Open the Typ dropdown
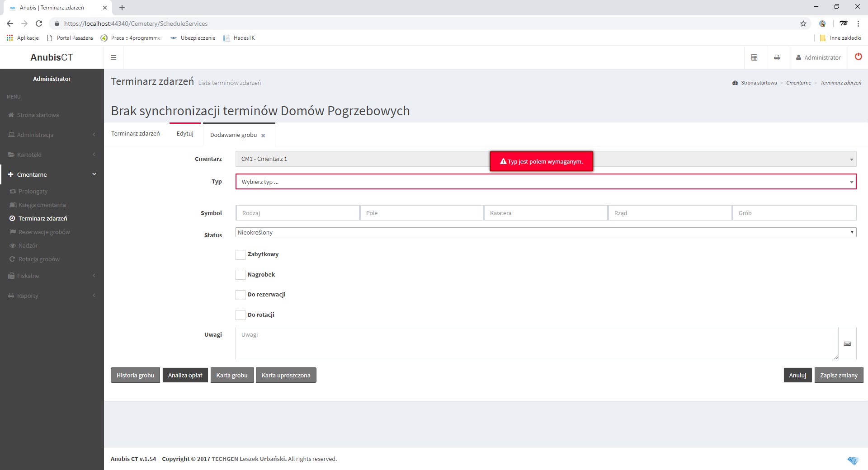The height and width of the screenshot is (470, 868). [545, 182]
